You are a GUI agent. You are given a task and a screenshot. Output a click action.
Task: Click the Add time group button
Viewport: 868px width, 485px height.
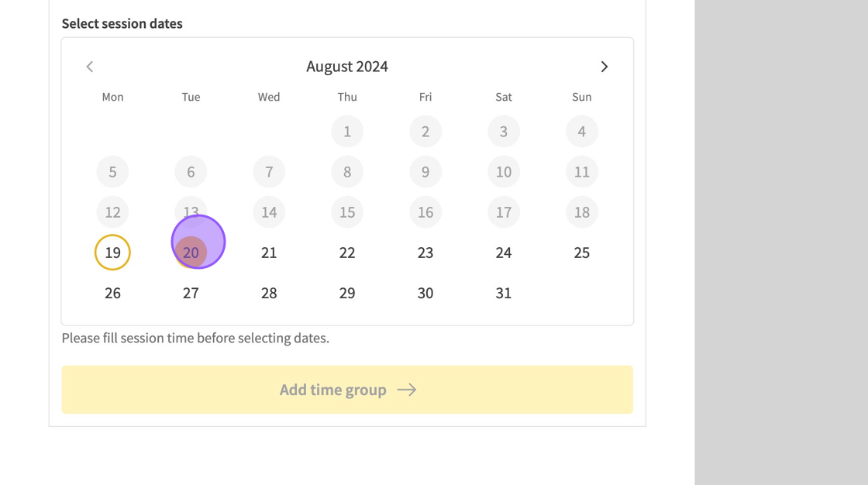[347, 390]
